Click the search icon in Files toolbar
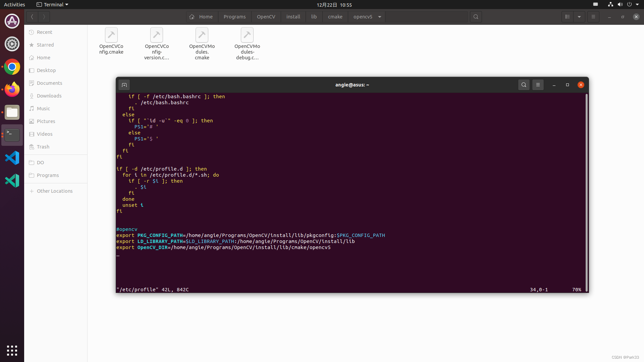Screen dimensions: 644x362 coord(476,16)
